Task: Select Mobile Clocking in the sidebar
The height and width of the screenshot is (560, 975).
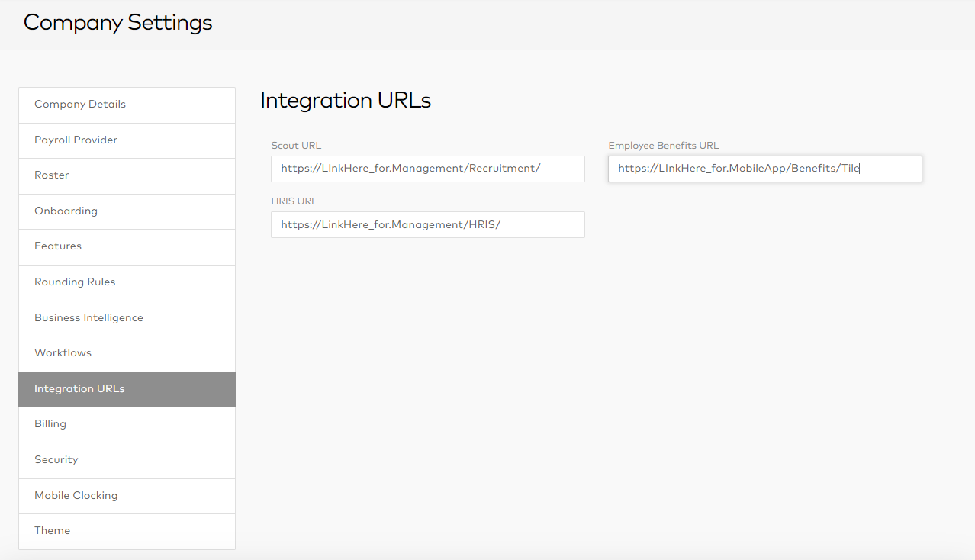Action: (x=127, y=496)
